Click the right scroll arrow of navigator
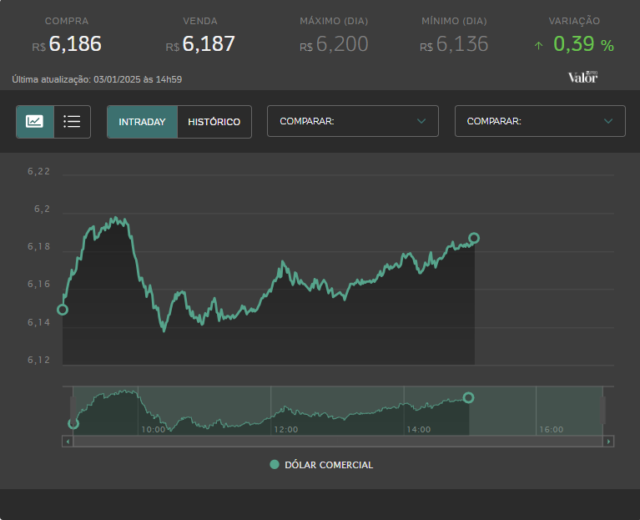Screen dimensions: 640x520 click(x=608, y=441)
